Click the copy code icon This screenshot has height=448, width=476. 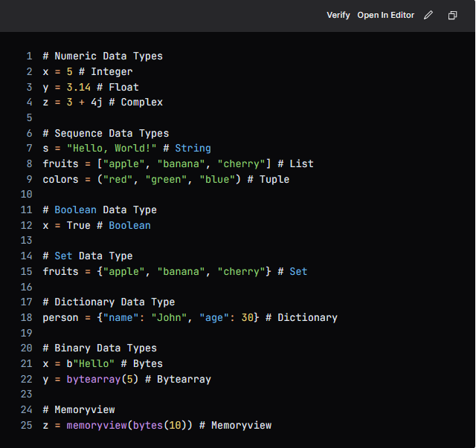(x=452, y=15)
